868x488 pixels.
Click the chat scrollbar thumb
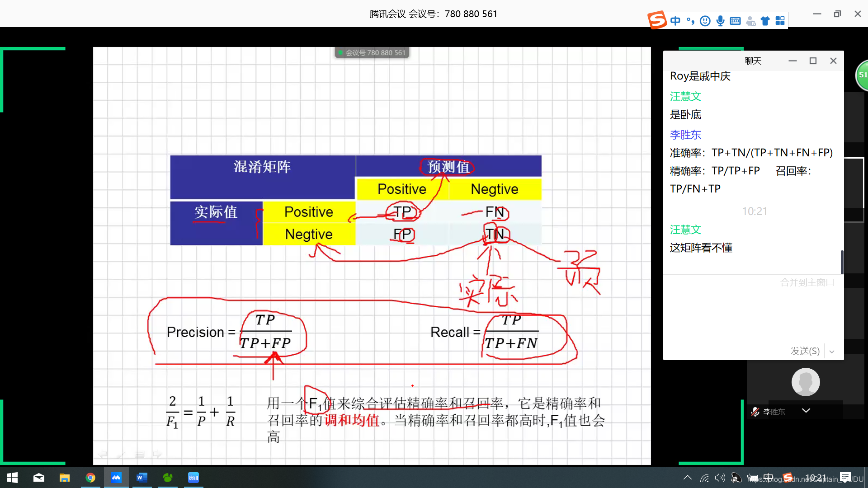tap(842, 262)
